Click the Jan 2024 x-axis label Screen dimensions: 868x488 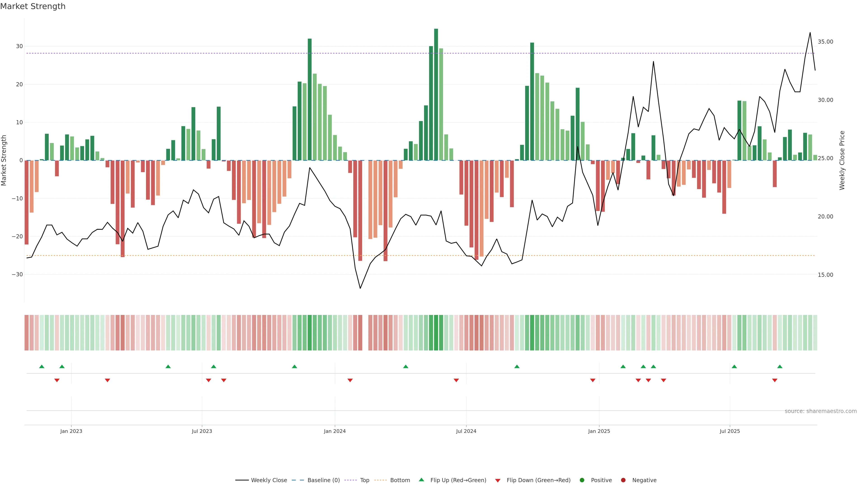coord(335,431)
